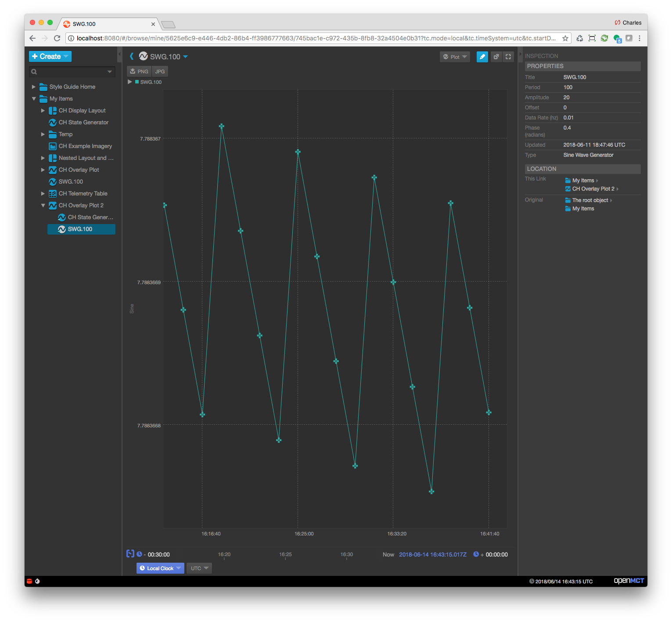Screen dimensions: 672x622
Task: Open the Create menu
Action: pos(50,56)
